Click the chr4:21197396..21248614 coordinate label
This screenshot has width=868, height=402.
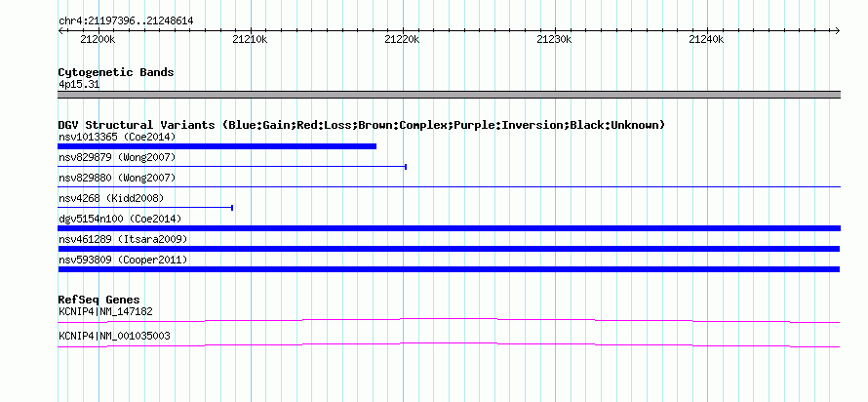tap(126, 21)
